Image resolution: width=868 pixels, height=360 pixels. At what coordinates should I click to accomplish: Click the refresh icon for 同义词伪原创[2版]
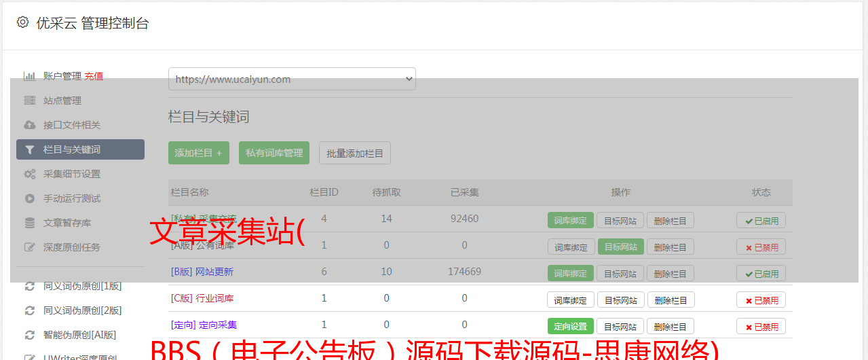coord(29,310)
